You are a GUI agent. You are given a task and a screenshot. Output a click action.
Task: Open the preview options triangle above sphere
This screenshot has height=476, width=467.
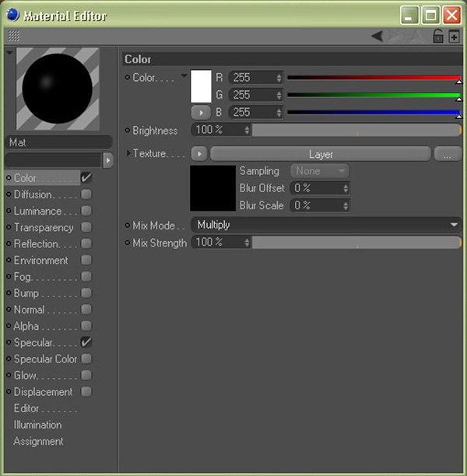pyautogui.click(x=9, y=53)
